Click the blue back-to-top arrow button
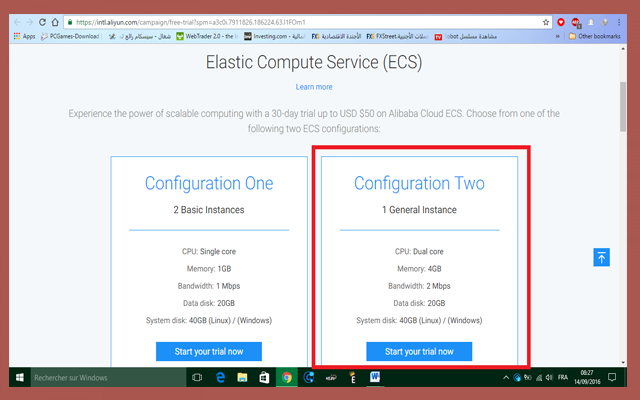Screen dimensions: 640x400 click(x=601, y=257)
